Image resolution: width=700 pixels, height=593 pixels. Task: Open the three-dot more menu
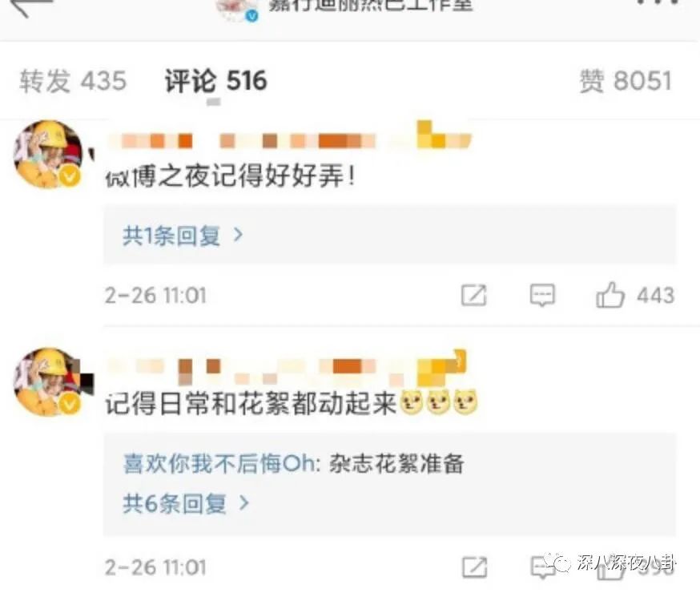point(658,2)
